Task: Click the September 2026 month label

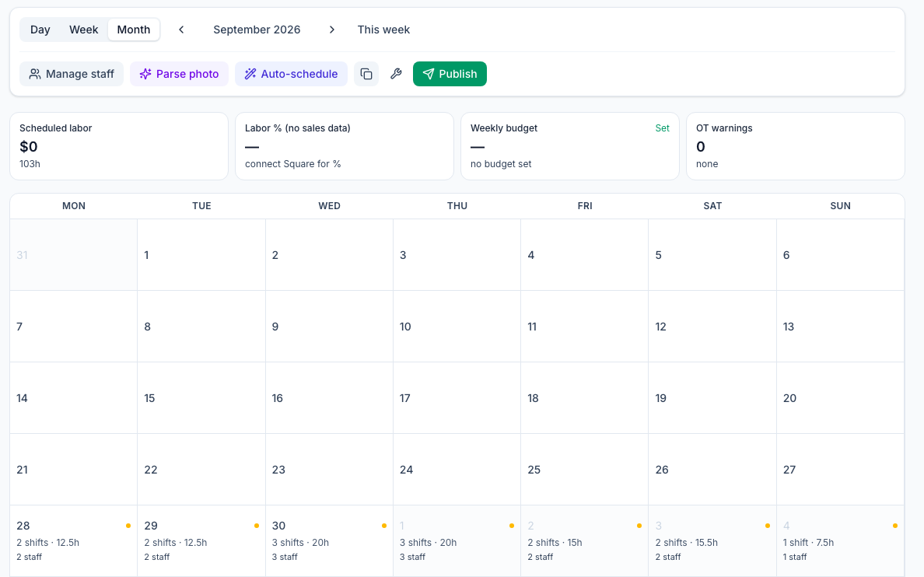Action: pyautogui.click(x=257, y=30)
